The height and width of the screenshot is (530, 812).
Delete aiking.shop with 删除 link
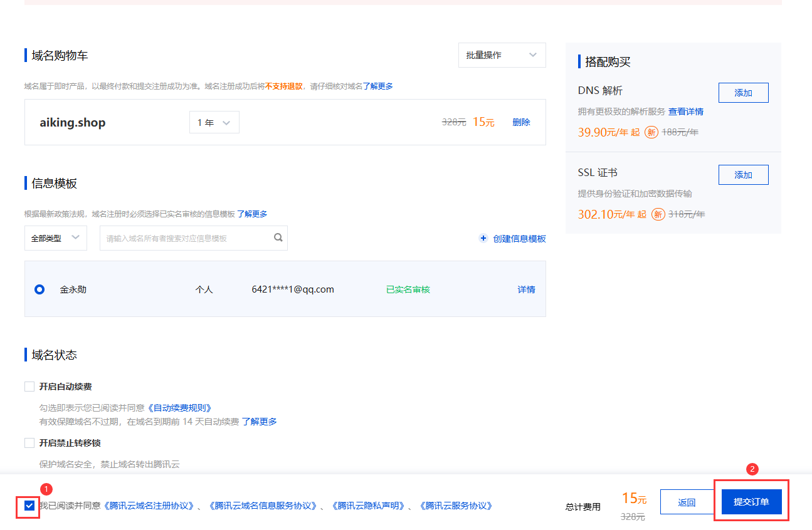521,122
